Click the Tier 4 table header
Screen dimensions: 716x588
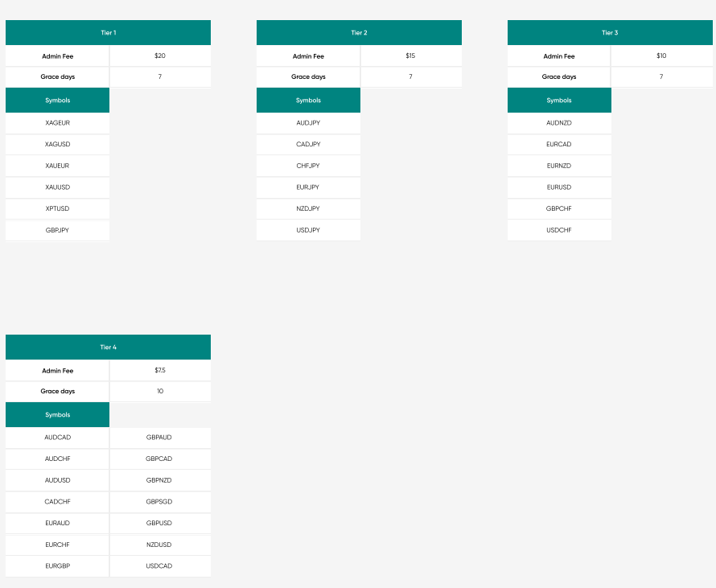tap(108, 347)
